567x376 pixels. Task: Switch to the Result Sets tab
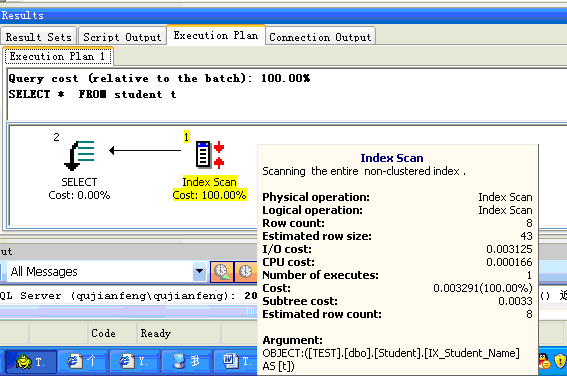(38, 37)
